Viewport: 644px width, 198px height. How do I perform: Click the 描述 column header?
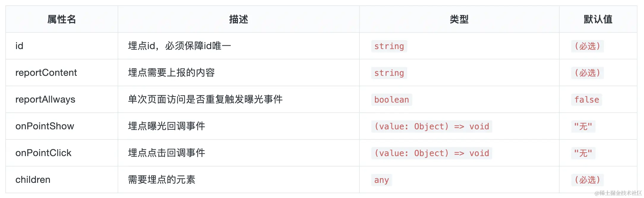point(239,19)
